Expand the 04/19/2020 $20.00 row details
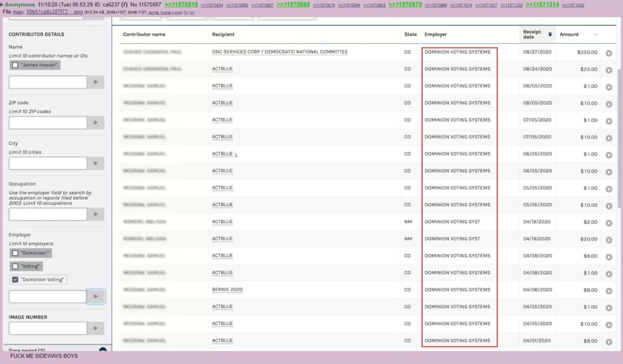The image size is (623, 364). (609, 240)
